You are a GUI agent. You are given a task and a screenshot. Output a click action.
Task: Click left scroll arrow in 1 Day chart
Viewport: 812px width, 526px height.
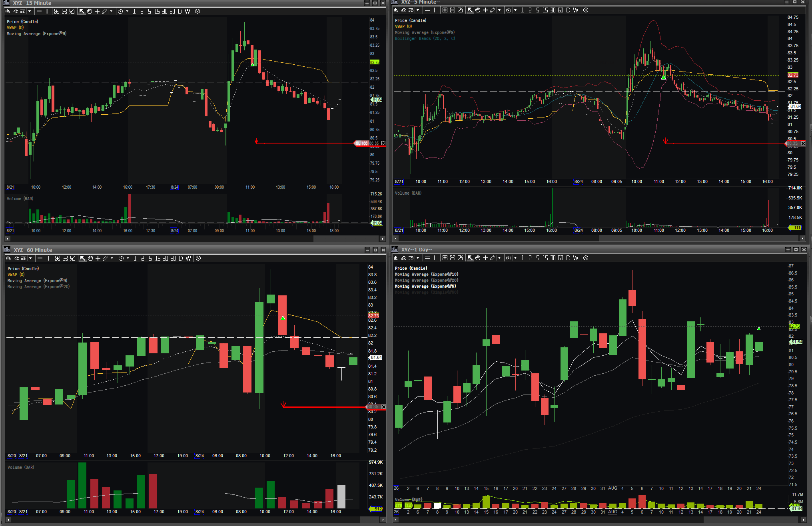tap(396, 520)
